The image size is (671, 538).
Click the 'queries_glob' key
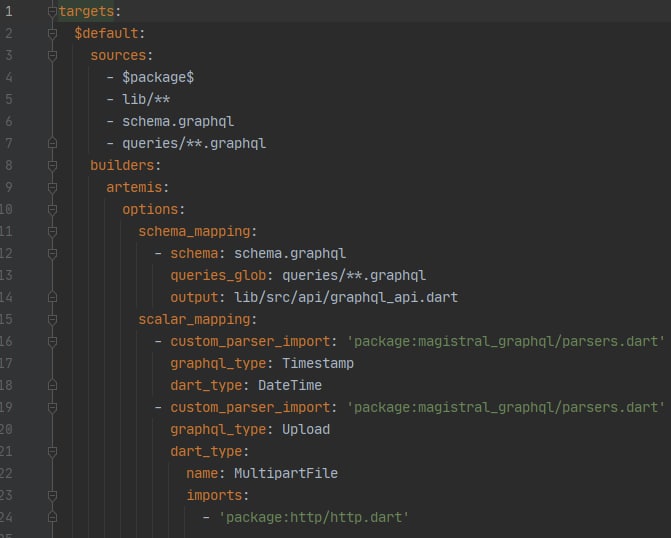point(218,276)
